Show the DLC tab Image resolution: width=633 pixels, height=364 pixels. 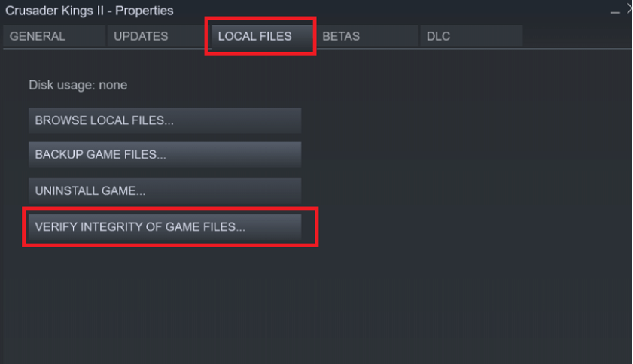coord(471,36)
